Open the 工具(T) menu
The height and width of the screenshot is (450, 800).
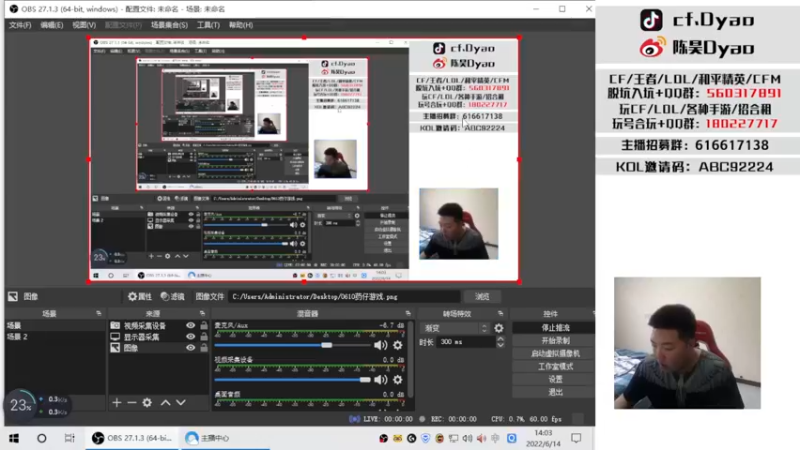click(208, 25)
